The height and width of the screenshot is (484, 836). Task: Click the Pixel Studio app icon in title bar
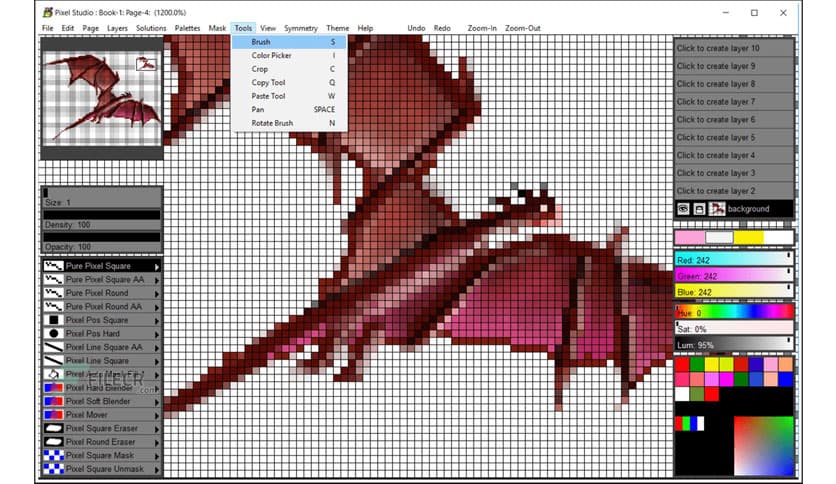47,12
